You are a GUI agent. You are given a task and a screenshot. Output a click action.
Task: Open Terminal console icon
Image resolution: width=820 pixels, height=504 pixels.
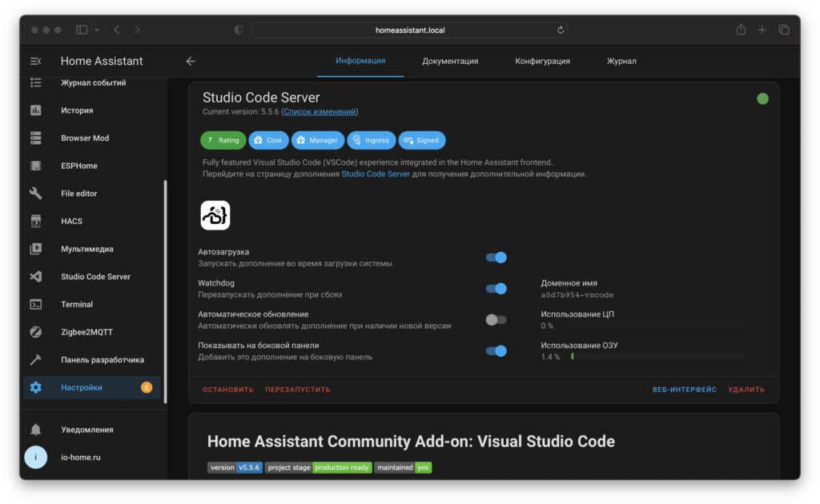coord(35,304)
